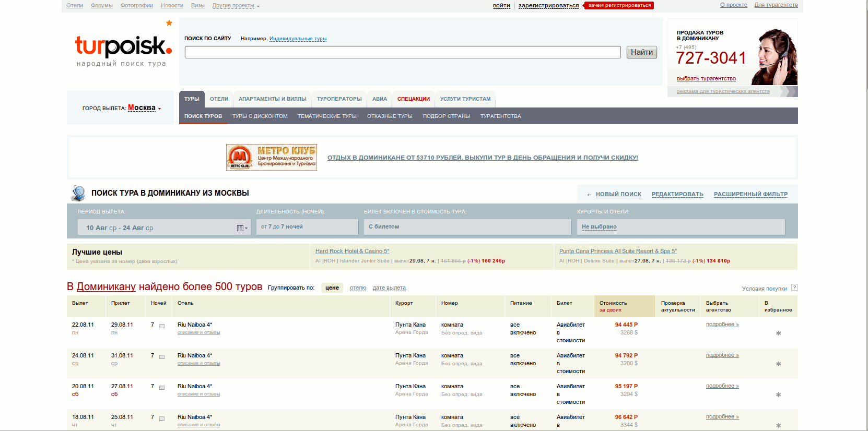Viewport: 868px width, 431px height.
Task: Click the Metro Club banner image
Action: 272,157
